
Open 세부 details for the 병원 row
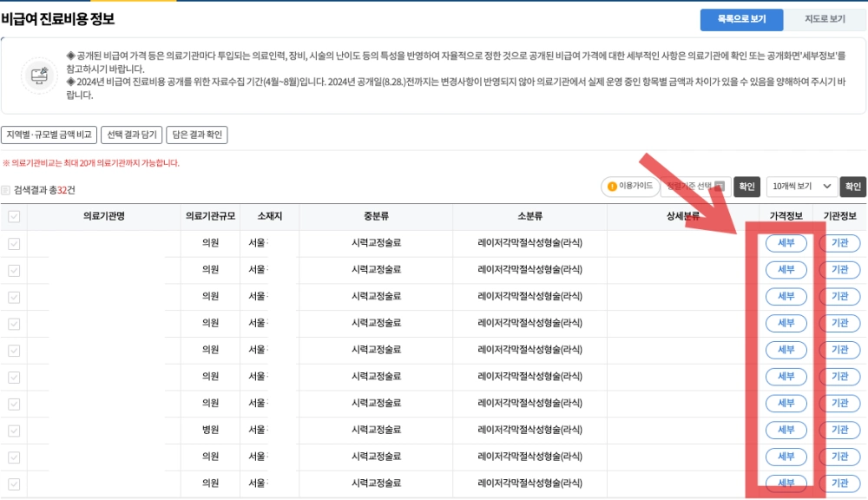[786, 430]
